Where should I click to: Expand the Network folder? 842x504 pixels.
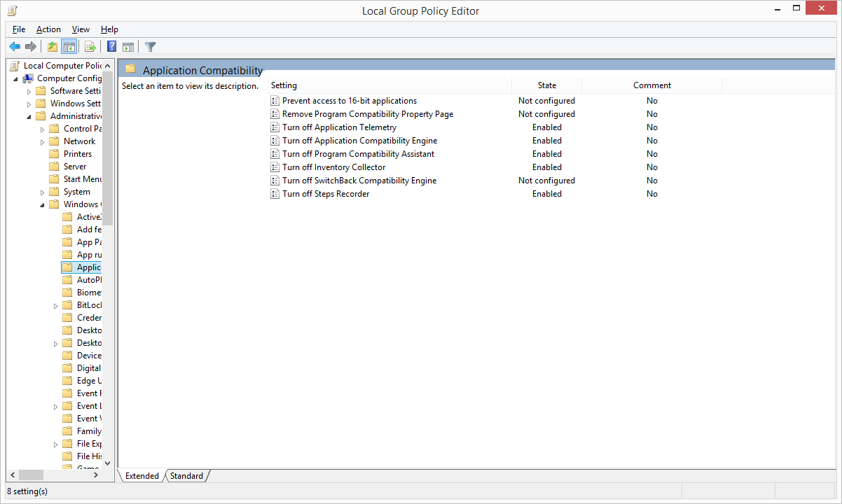[42, 141]
